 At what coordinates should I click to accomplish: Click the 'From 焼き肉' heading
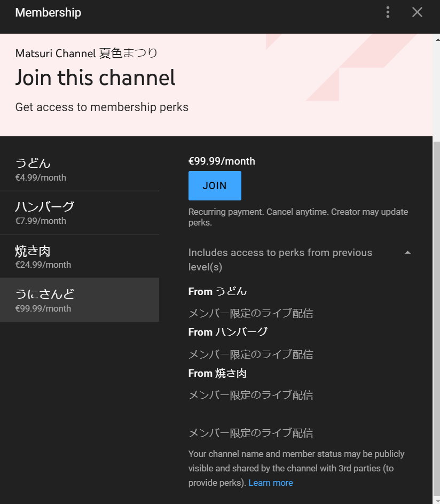coord(217,373)
